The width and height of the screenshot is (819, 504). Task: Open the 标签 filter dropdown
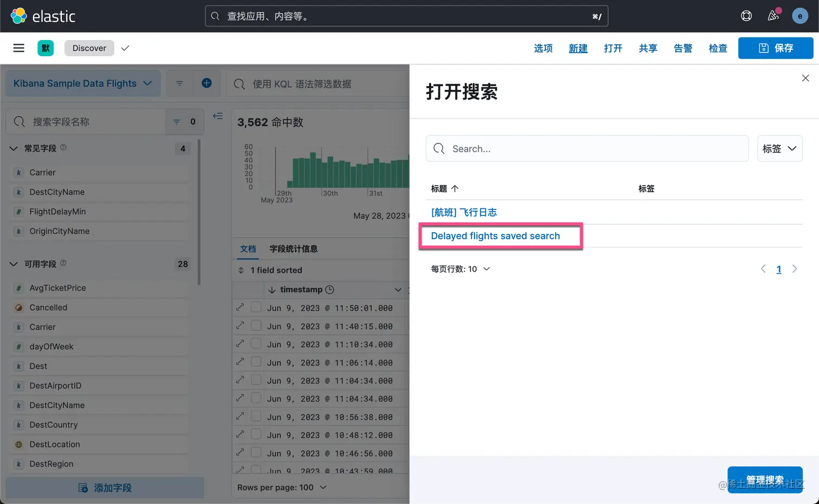tap(779, 148)
